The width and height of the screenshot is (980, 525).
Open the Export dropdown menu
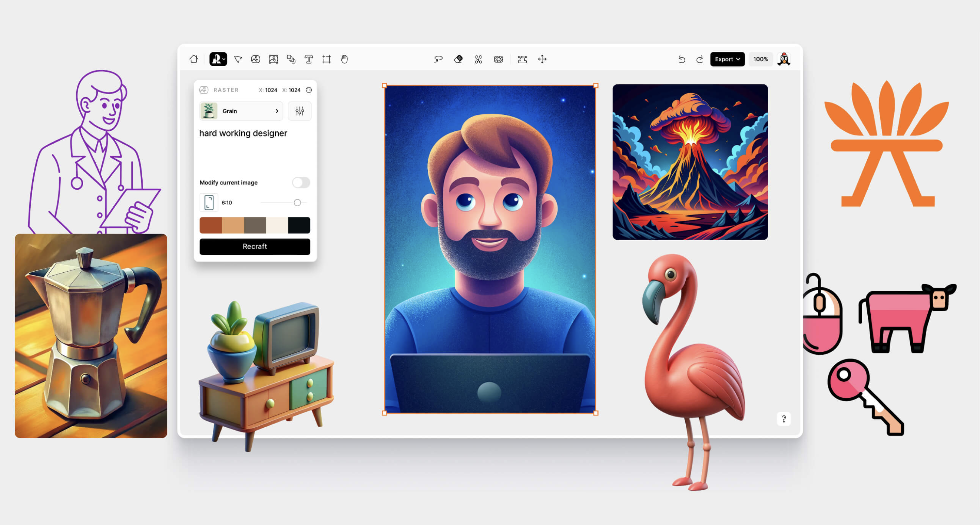coord(727,59)
